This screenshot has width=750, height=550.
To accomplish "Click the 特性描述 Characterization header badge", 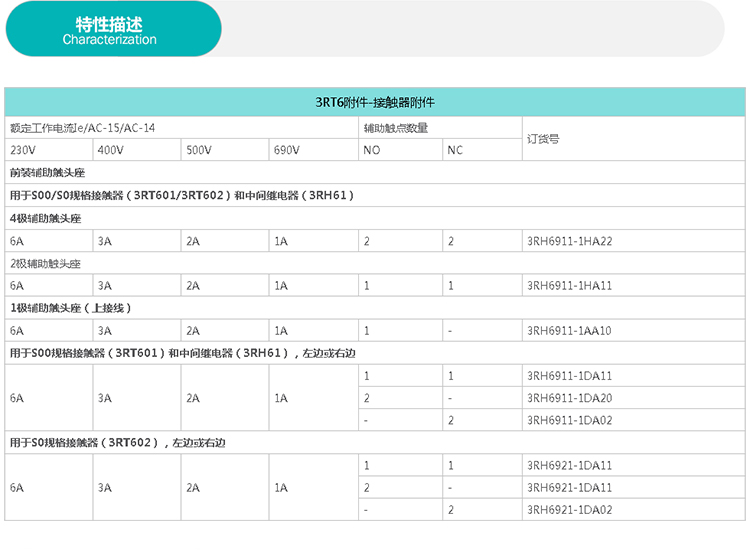I will pos(113,29).
